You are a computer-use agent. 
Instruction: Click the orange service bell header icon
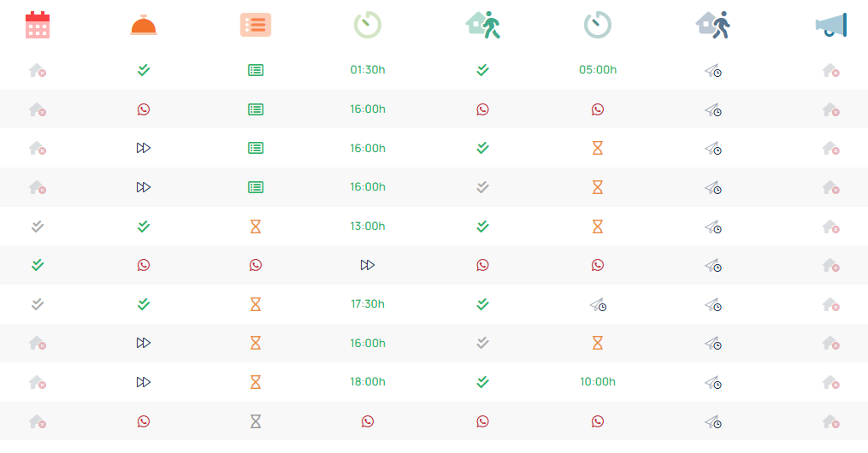(144, 26)
